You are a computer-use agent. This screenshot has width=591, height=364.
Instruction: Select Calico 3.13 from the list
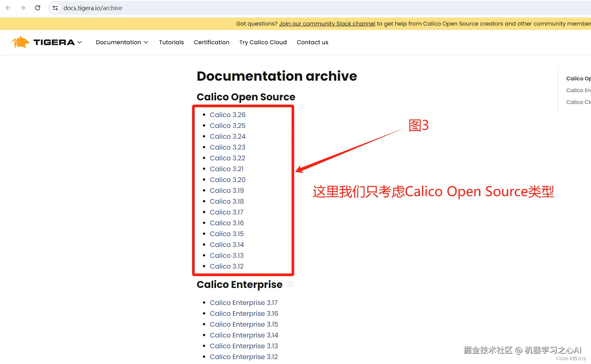(227, 255)
